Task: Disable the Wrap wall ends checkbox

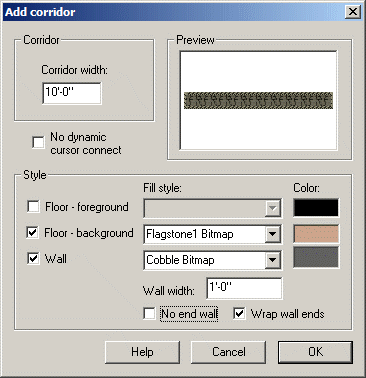Action: coord(239,314)
